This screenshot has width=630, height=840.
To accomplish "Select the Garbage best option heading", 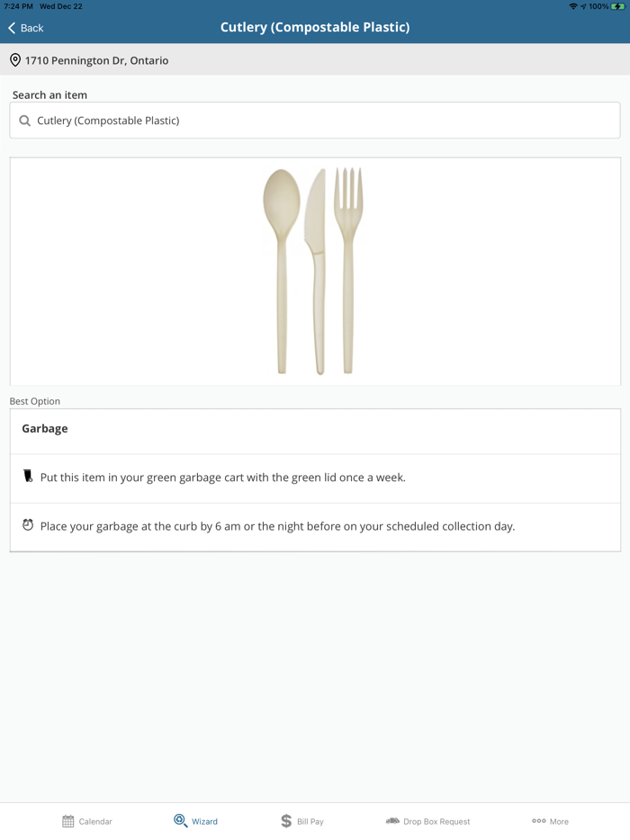I will 45,429.
